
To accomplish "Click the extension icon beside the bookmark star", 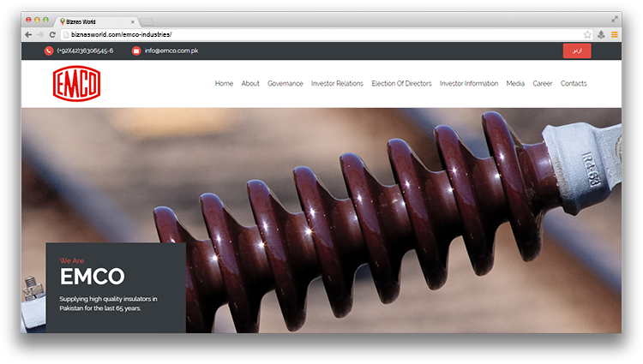I will pyautogui.click(x=601, y=34).
